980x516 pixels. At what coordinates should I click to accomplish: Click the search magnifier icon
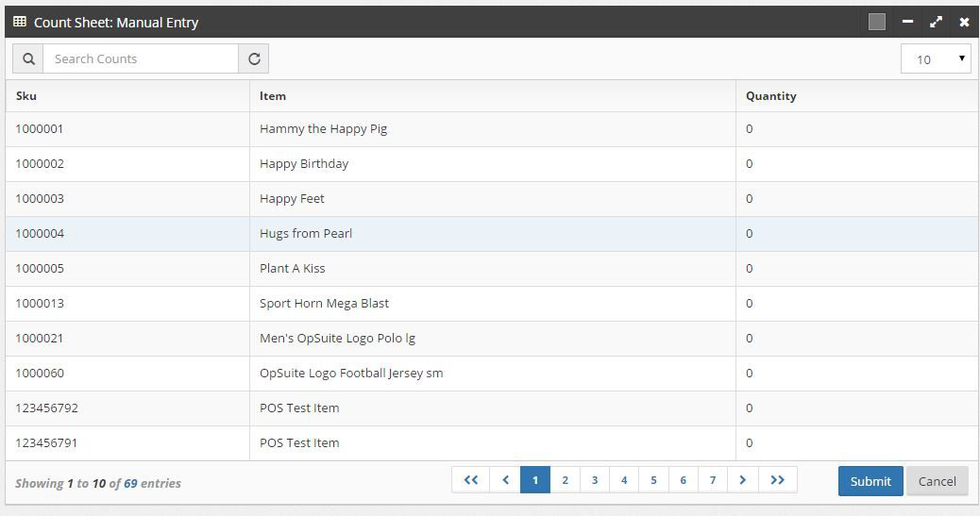click(28, 58)
